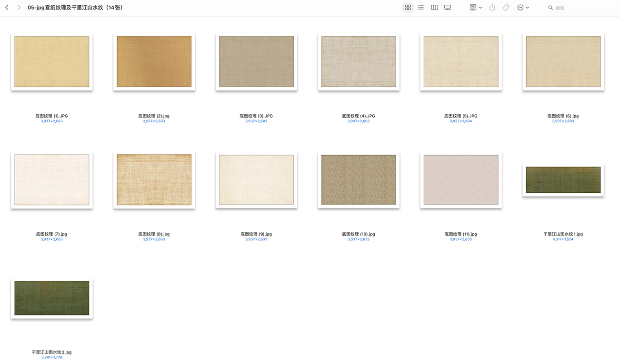The image size is (619, 364).
Task: Open the more actions ellipsis menu
Action: click(523, 8)
